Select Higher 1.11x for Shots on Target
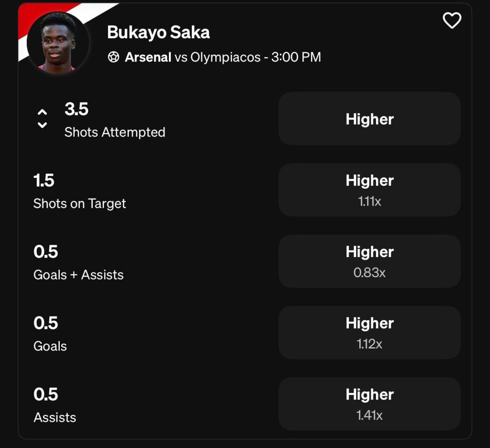The image size is (490, 448). [x=369, y=190]
